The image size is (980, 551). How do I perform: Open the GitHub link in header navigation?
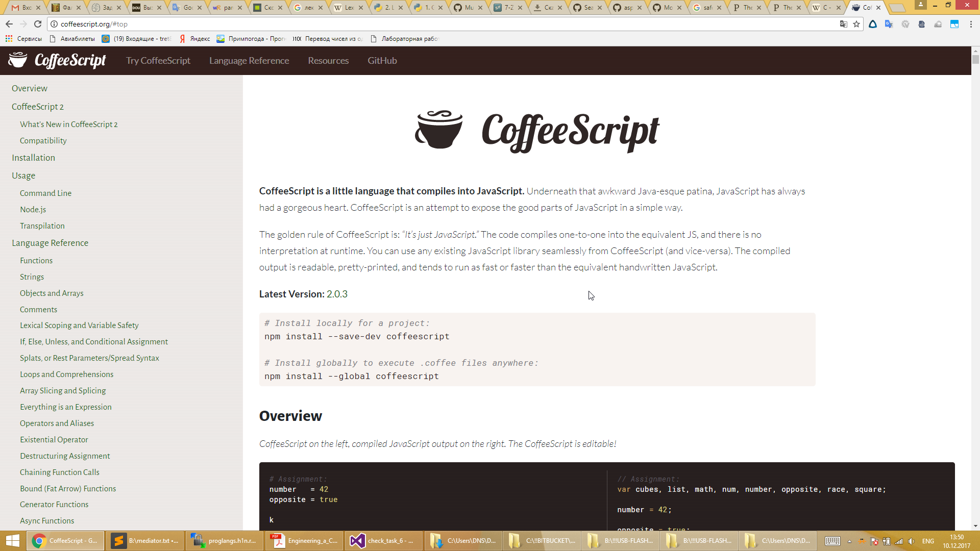coord(382,61)
